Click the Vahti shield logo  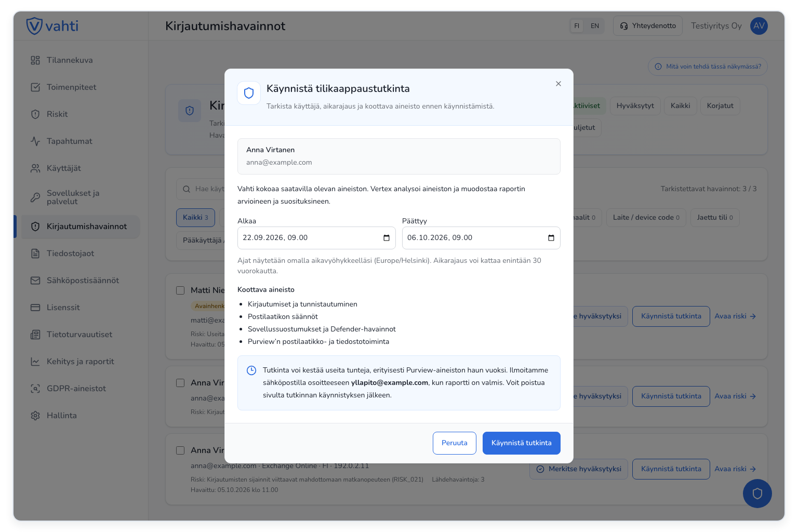click(x=34, y=26)
